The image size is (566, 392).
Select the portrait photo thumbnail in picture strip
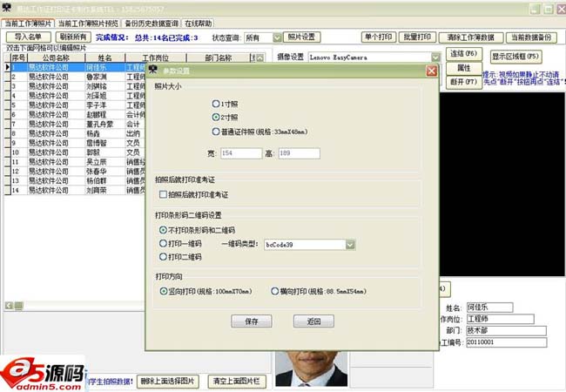311,368
